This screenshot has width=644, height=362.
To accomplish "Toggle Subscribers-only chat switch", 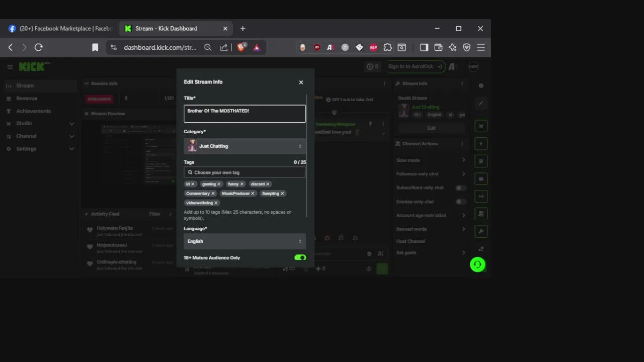I will coord(460,188).
